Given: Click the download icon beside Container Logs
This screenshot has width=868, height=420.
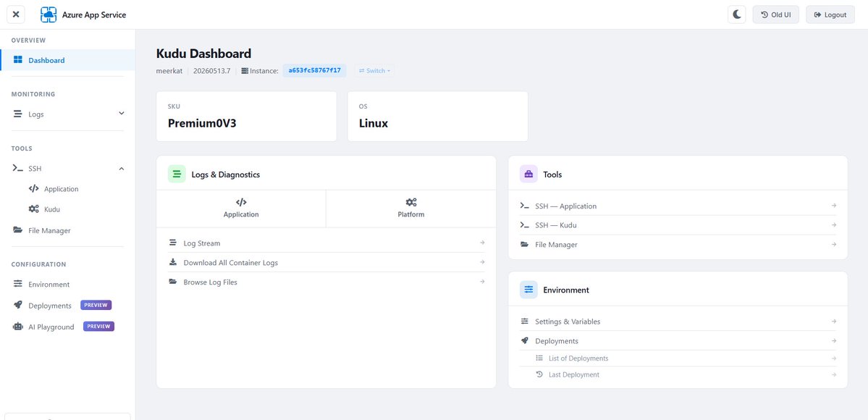Looking at the screenshot, I should [173, 262].
